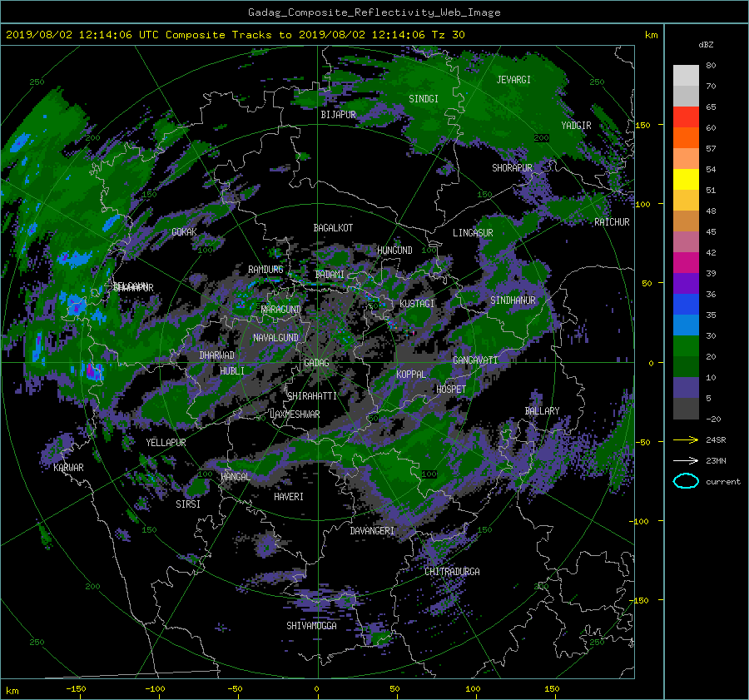
Task: Click the red 60 dBZ swatch
Action: tap(686, 117)
